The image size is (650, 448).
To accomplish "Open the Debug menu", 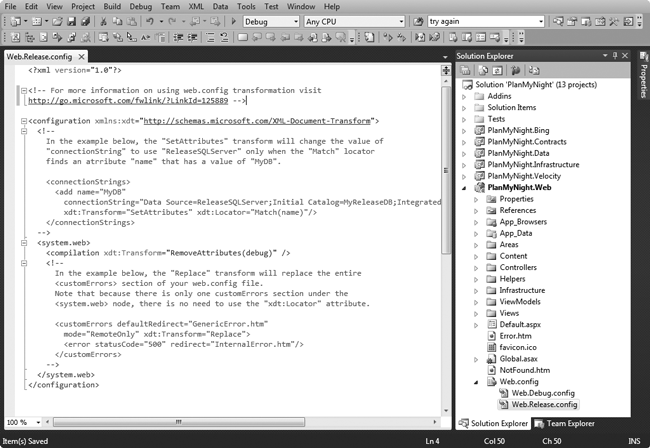I will click(141, 6).
